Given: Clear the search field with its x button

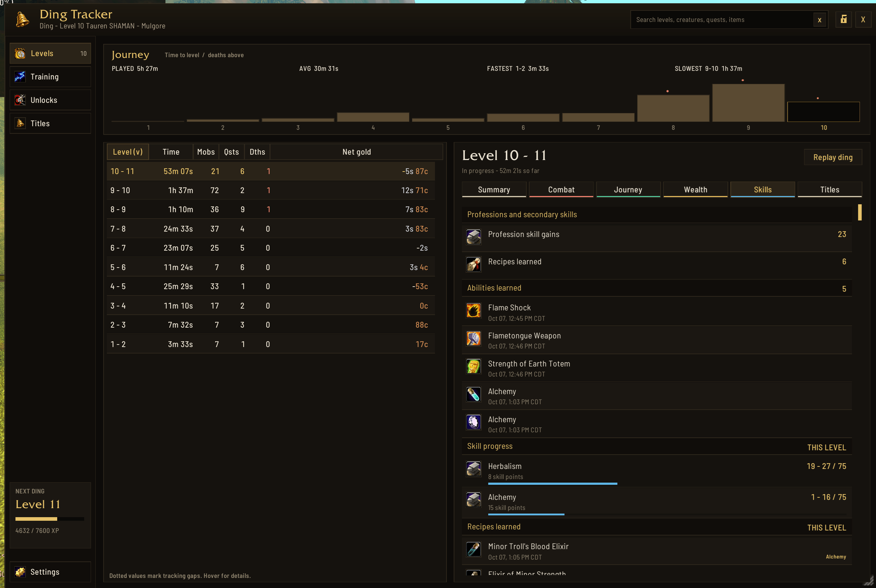Looking at the screenshot, I should pos(820,20).
